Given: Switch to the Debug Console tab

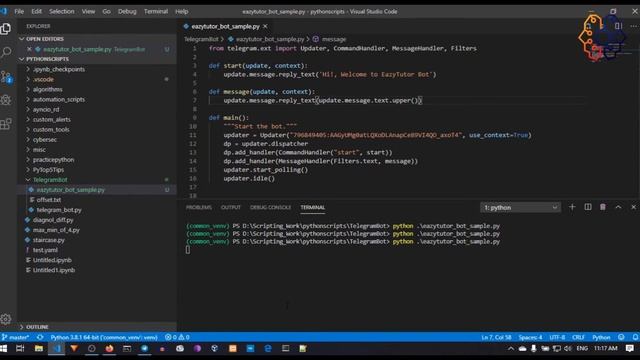Looking at the screenshot, I should click(x=271, y=207).
